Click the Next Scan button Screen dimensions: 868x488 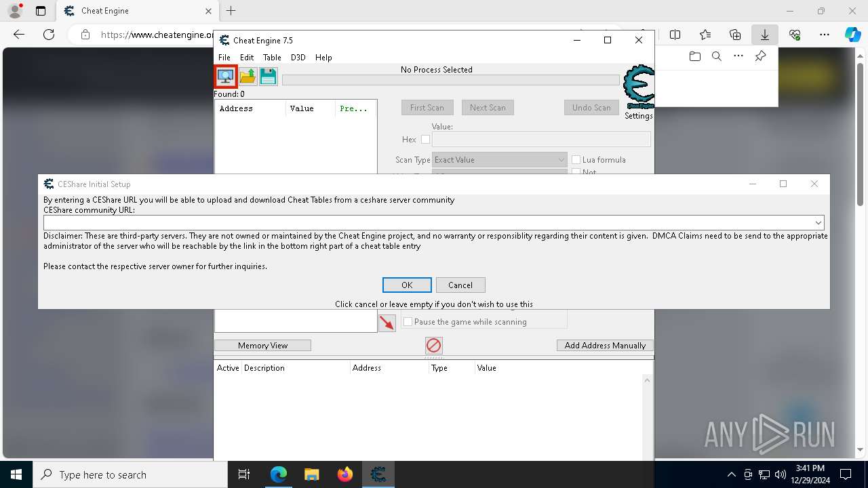[488, 108]
